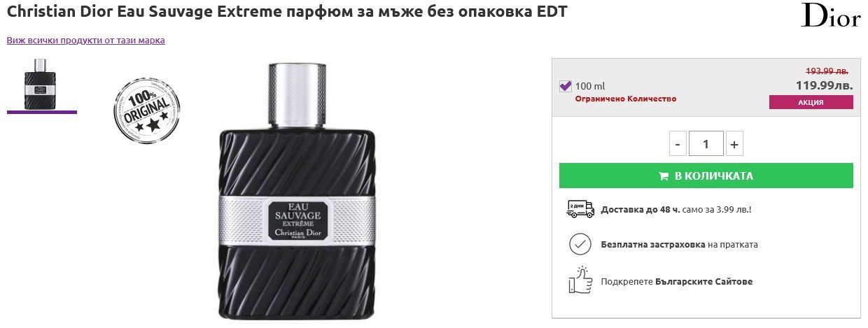Click the quantity input field

pos(706,144)
